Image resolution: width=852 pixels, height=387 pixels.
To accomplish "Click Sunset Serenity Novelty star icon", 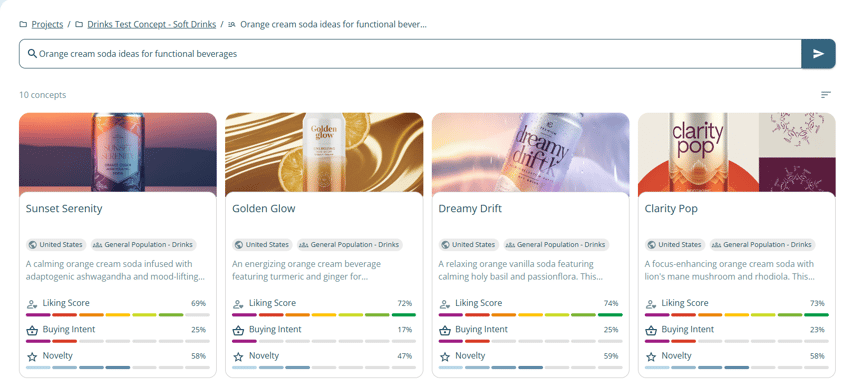I will tap(32, 357).
